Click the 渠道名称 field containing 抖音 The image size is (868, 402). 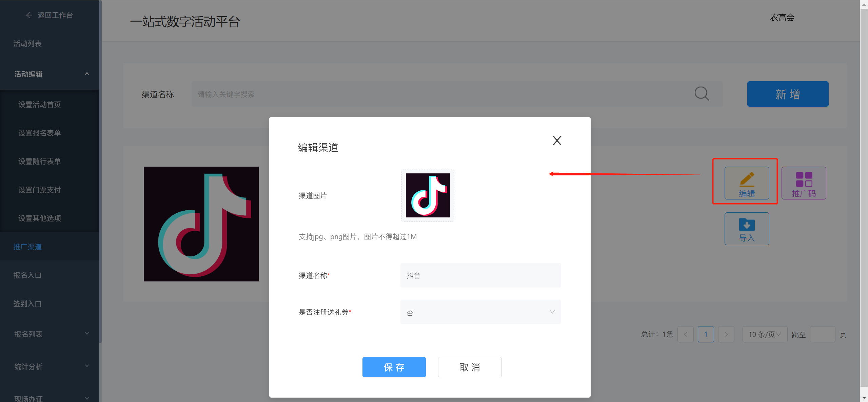(x=480, y=275)
